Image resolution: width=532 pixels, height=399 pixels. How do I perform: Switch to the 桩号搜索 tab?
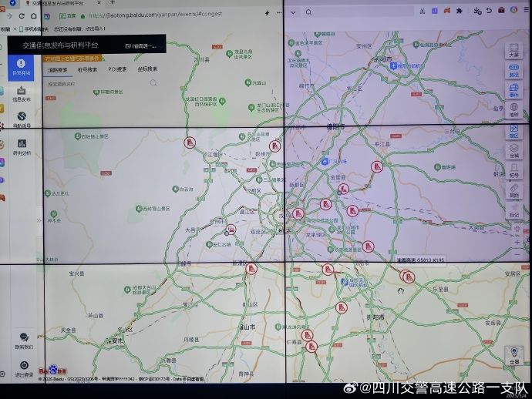(88, 69)
